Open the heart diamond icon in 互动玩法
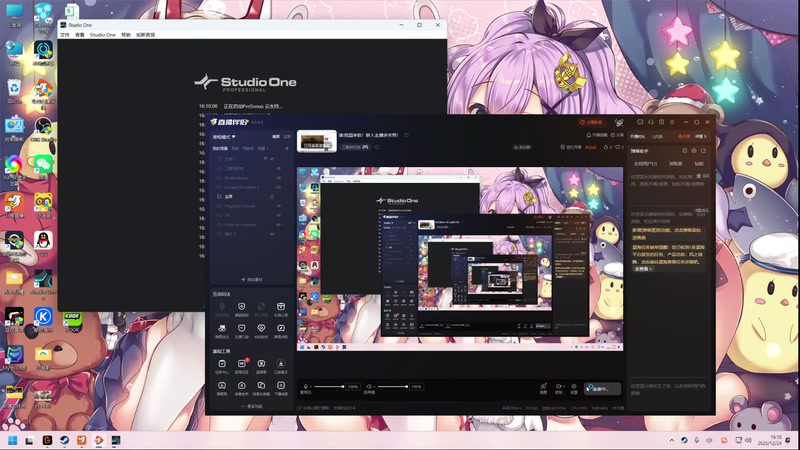 261,328
